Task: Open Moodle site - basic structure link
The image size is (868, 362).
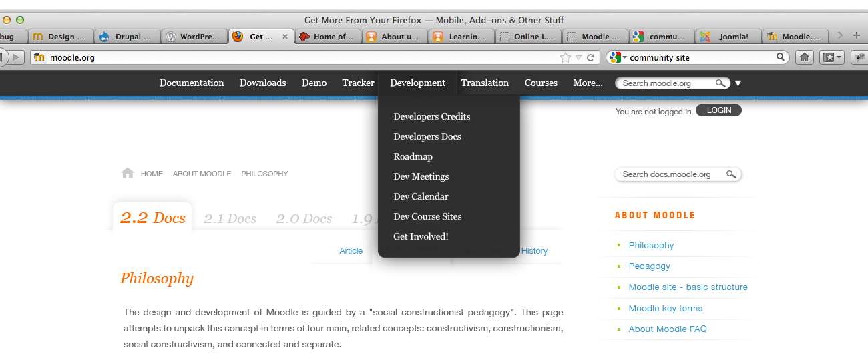Action: click(x=688, y=287)
